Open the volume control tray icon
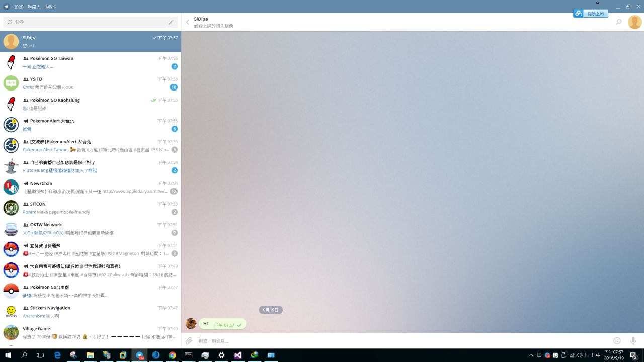The width and height of the screenshot is (644, 362). pyautogui.click(x=580, y=355)
